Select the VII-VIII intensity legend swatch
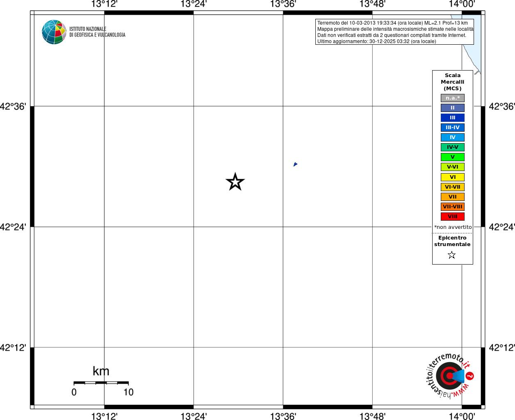515x420 pixels. point(453,207)
